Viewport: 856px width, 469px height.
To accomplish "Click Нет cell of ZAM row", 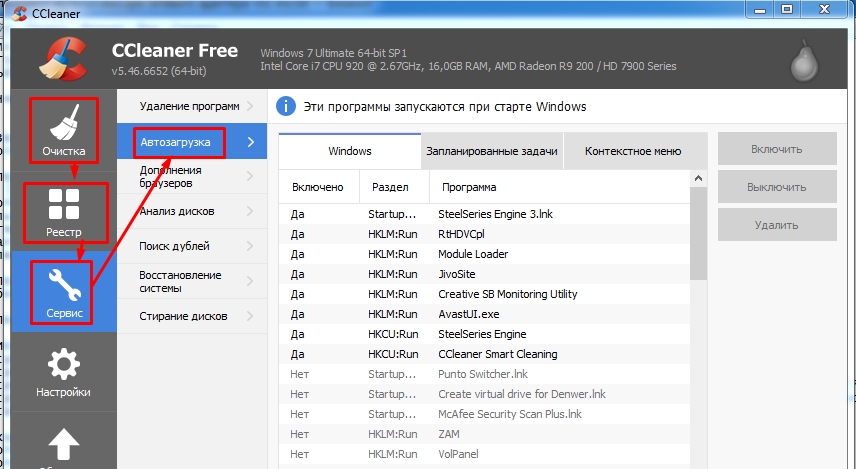I will click(300, 434).
